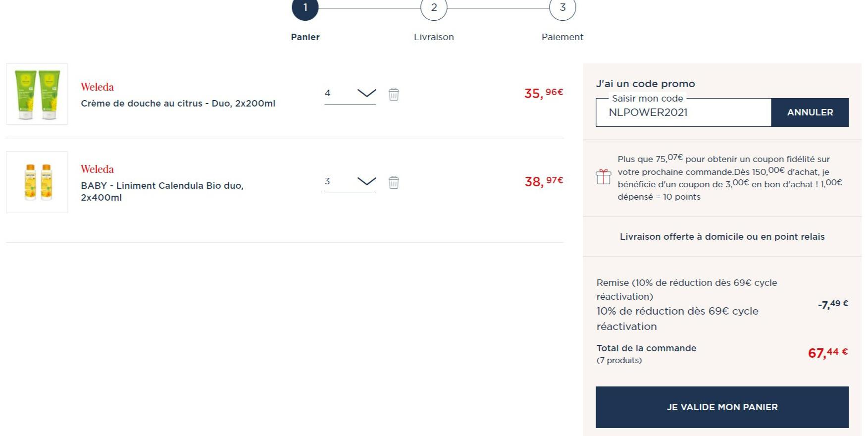Viewport: 868px width, 436px height.
Task: Delete the citrus shower cream item
Action: click(394, 94)
